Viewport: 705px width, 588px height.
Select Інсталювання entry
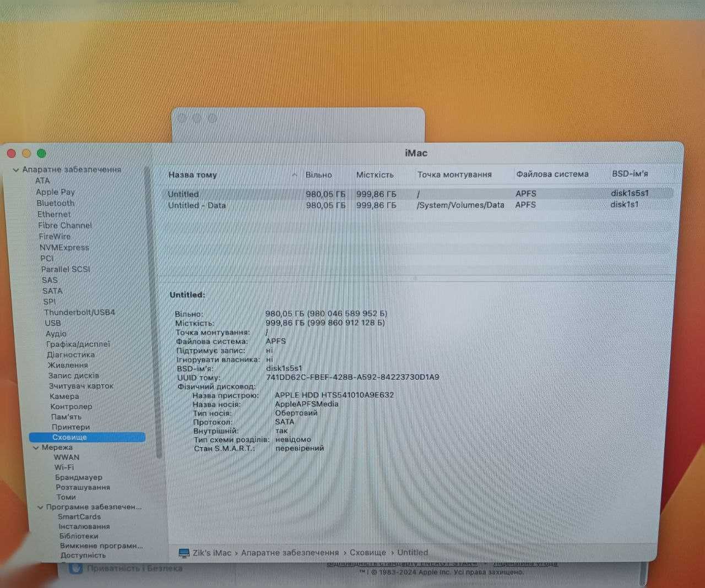pyautogui.click(x=84, y=526)
